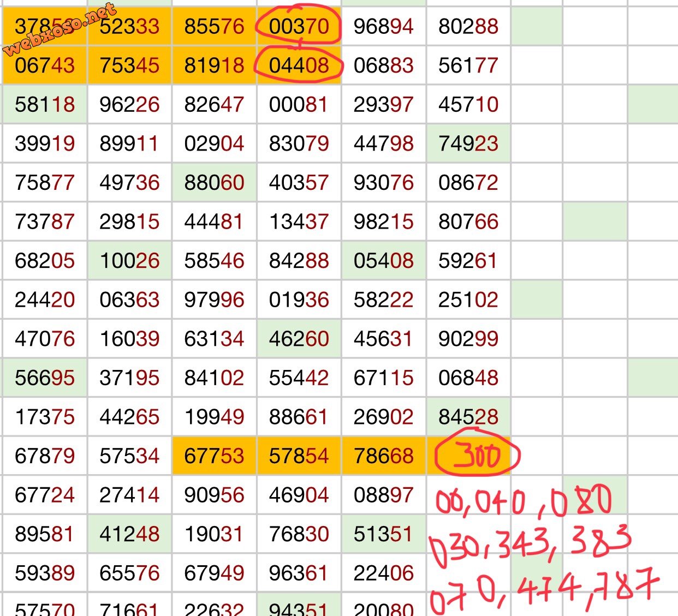
Task: Select the cell containing 80288
Action: tap(468, 26)
